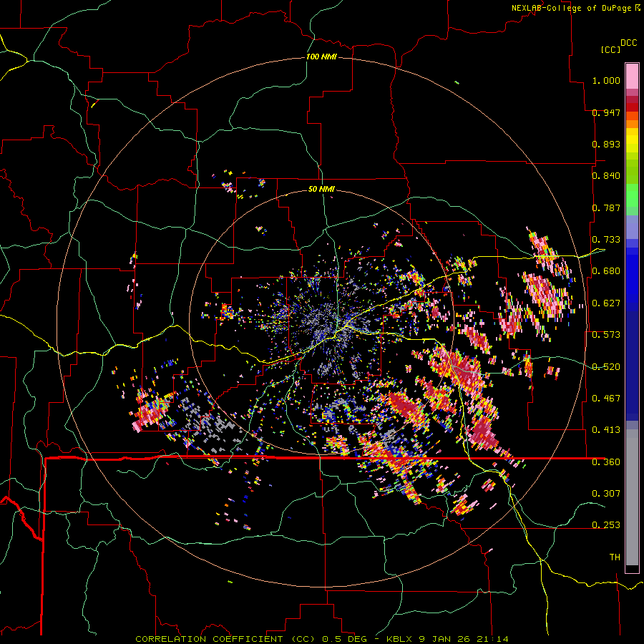Click the 0.5 DEG elevation text in caption
The width and height of the screenshot is (644, 644).
[x=345, y=639]
